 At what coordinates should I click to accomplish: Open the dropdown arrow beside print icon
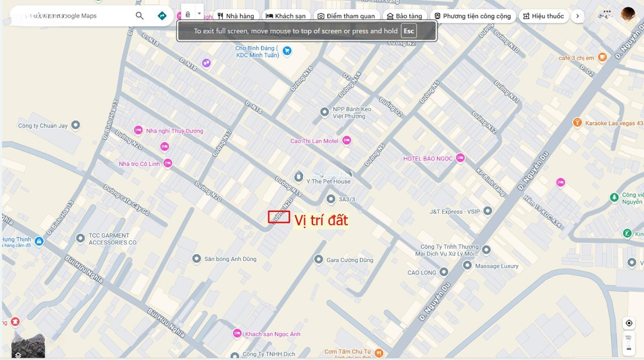pyautogui.click(x=199, y=14)
